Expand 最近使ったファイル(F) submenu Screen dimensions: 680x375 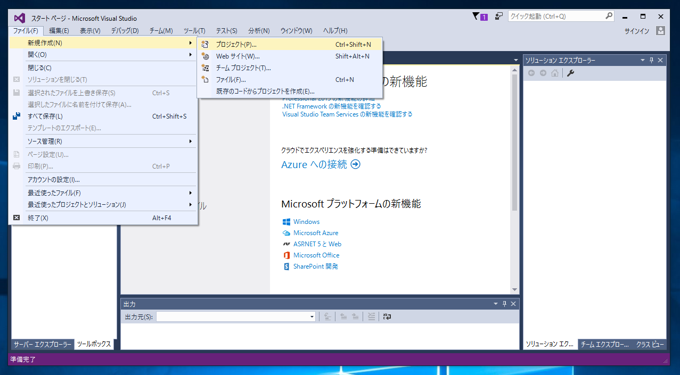click(103, 192)
